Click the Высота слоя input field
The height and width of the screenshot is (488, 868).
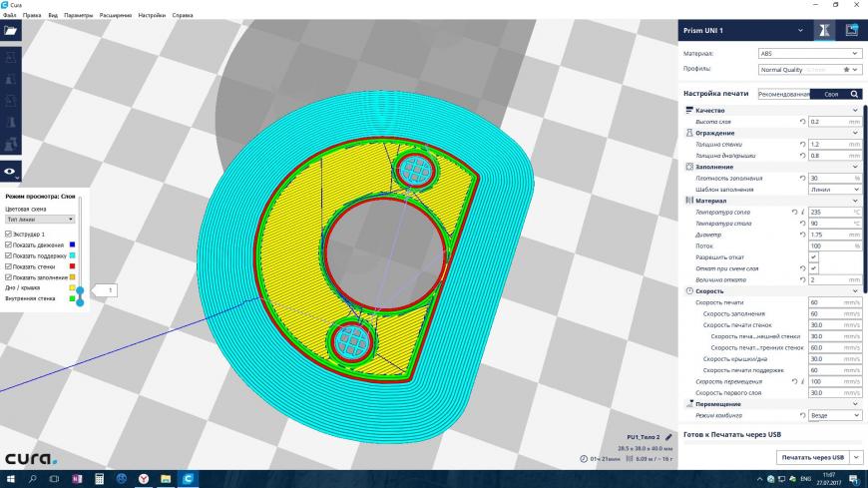click(x=835, y=122)
